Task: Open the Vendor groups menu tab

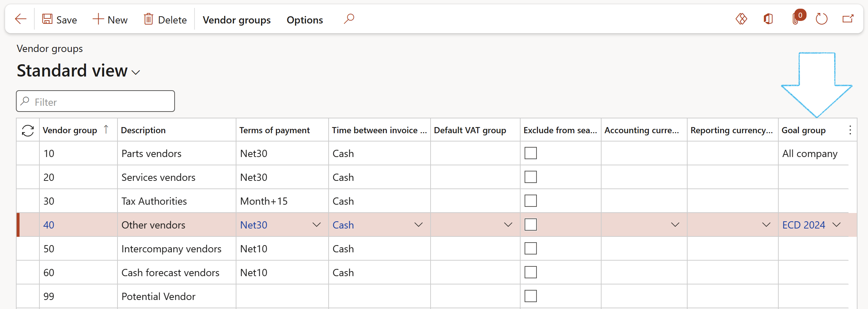Action: 236,20
